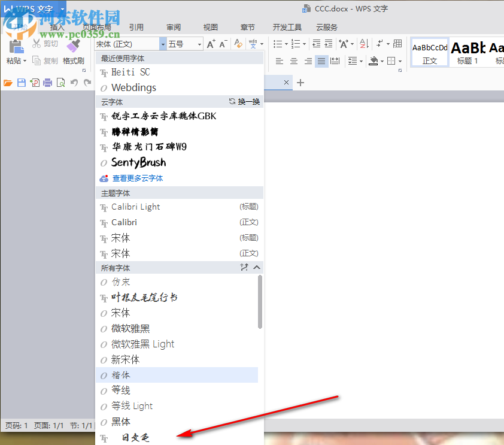Click the font sort icon in 所有字体
Screen dimensions: 504x445
[244, 267]
